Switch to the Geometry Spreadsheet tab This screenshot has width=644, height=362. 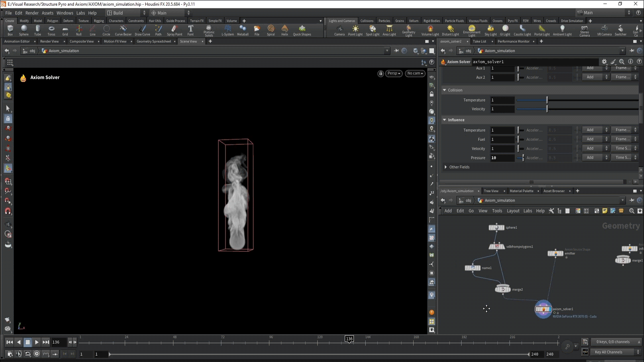(154, 41)
